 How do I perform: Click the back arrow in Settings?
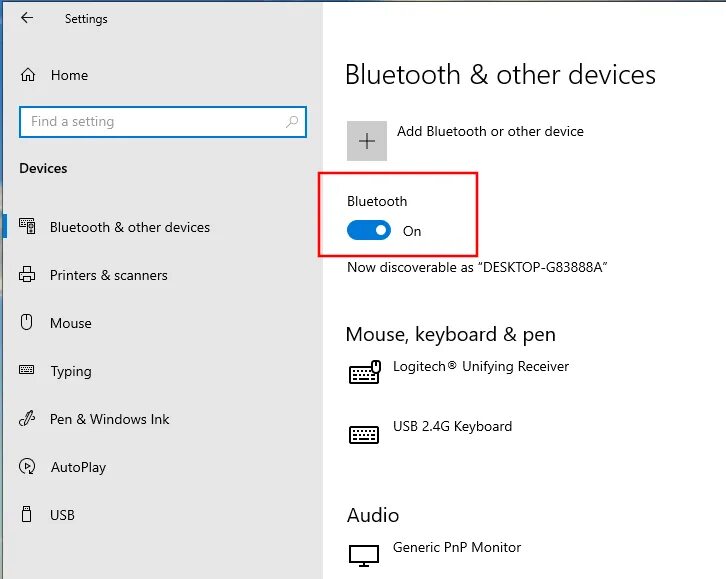(x=27, y=18)
